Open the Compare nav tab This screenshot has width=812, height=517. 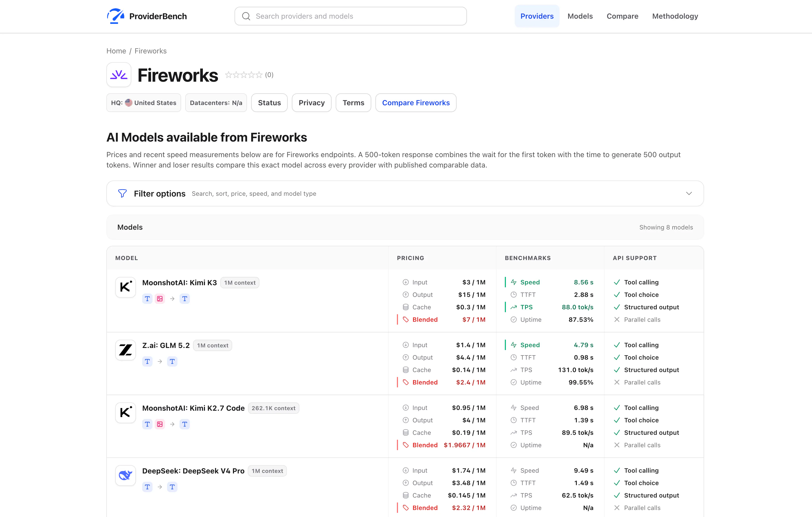coord(622,16)
